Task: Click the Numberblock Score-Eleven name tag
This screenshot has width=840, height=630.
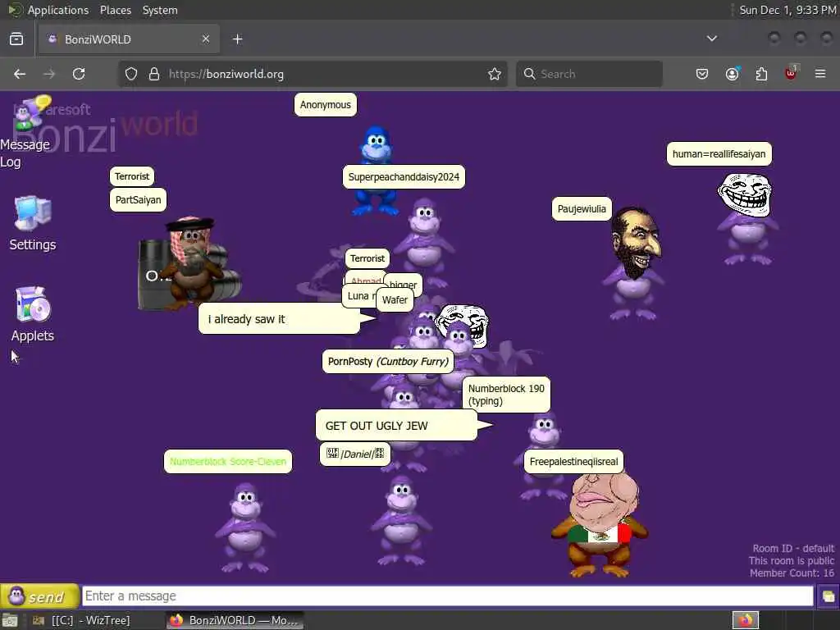Action: (228, 462)
